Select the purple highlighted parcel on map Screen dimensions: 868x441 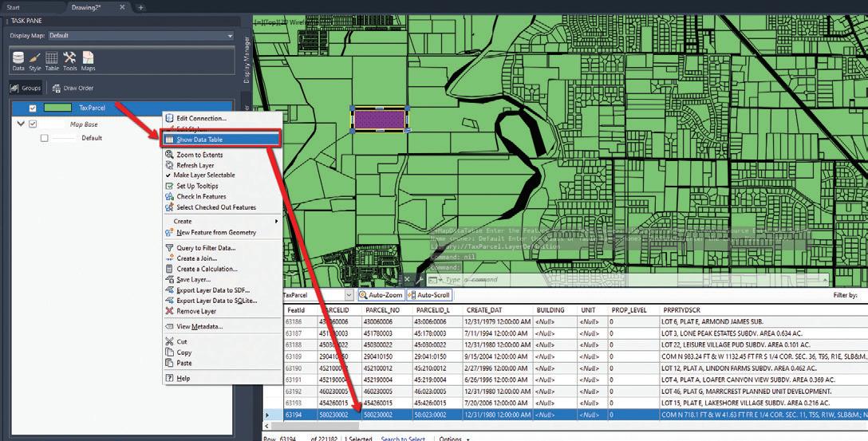(380, 120)
